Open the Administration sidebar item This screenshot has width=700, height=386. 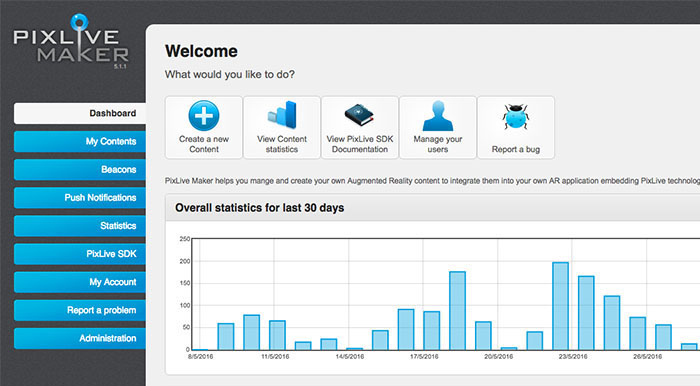[80, 338]
